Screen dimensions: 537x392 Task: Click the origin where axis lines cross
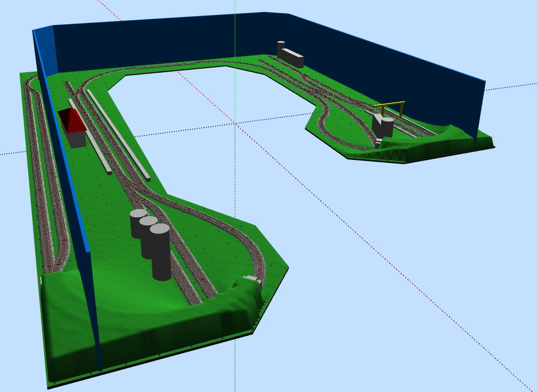(235, 122)
